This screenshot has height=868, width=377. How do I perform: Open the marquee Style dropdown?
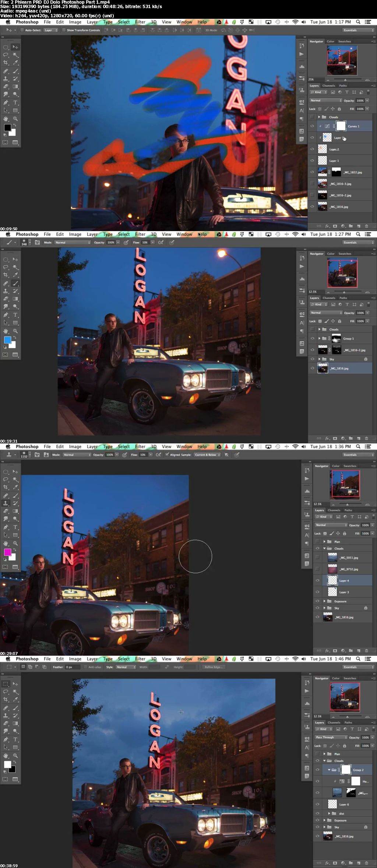[126, 667]
